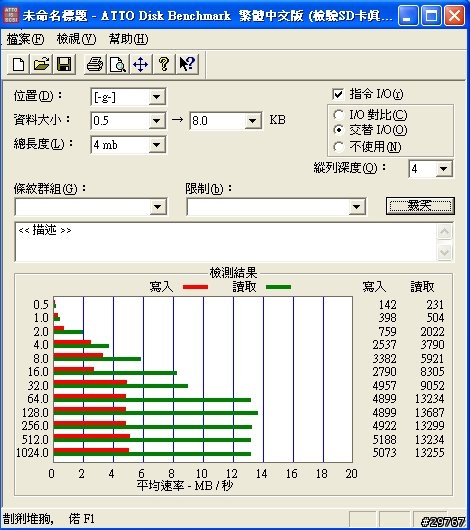
Task: Open the 4 mb total length dropdown
Action: [157, 145]
